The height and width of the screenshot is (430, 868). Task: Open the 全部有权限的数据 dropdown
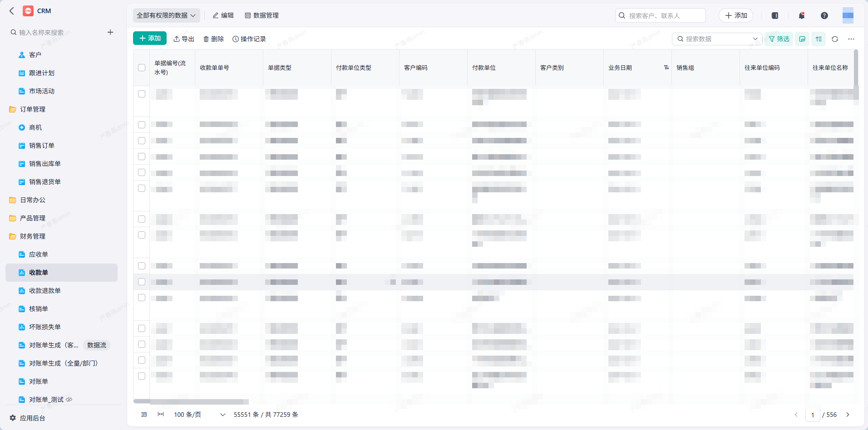click(166, 15)
